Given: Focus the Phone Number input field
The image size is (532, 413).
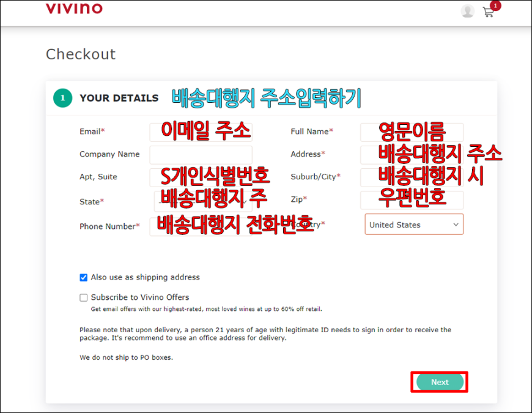Looking at the screenshot, I should [201, 227].
